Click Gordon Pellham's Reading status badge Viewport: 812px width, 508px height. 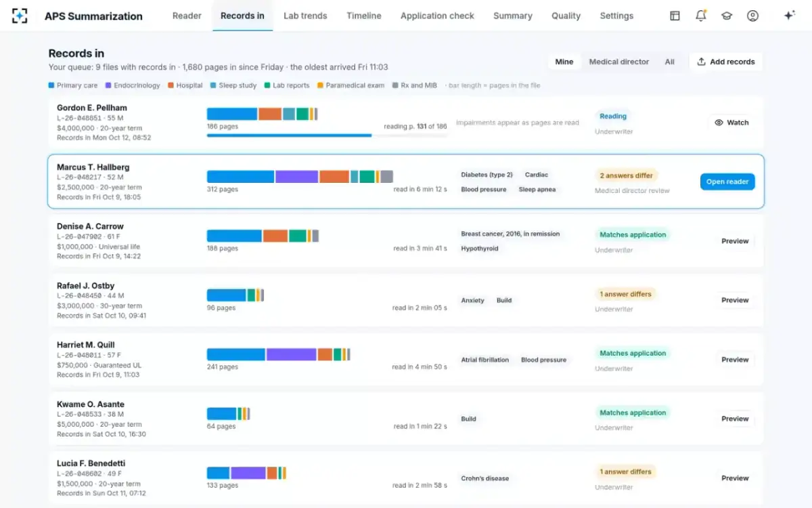(613, 116)
